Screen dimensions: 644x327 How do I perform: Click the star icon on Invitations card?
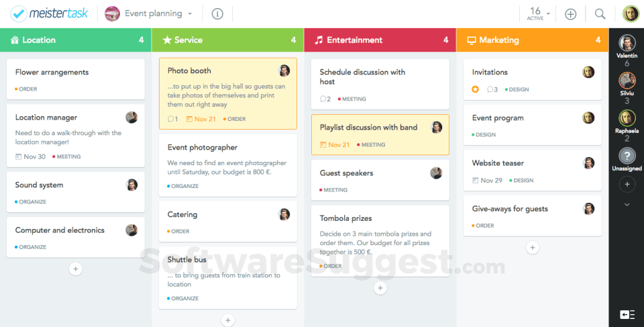[x=475, y=89]
